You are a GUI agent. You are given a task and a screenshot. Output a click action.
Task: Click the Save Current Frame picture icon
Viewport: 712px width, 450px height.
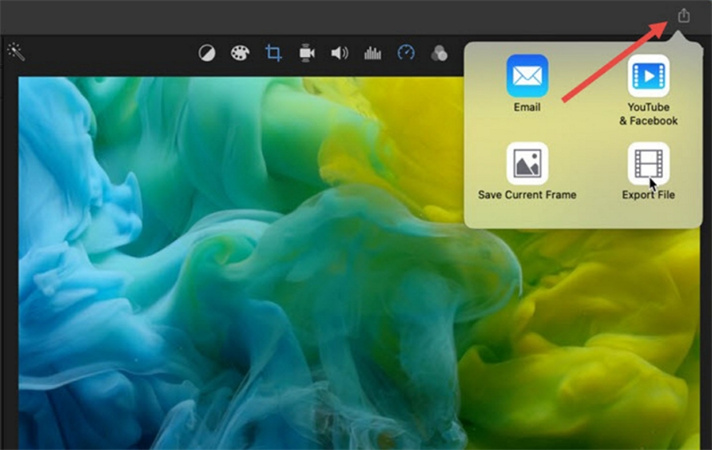(x=527, y=163)
